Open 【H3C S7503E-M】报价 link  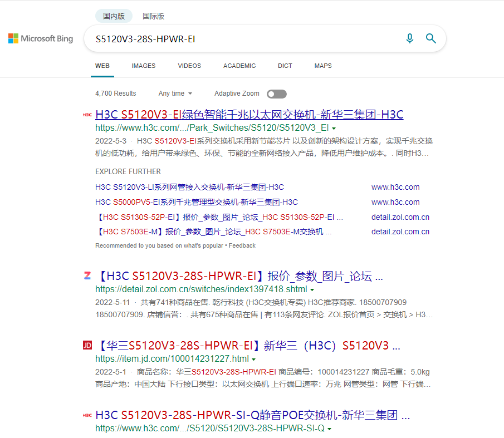click(213, 232)
